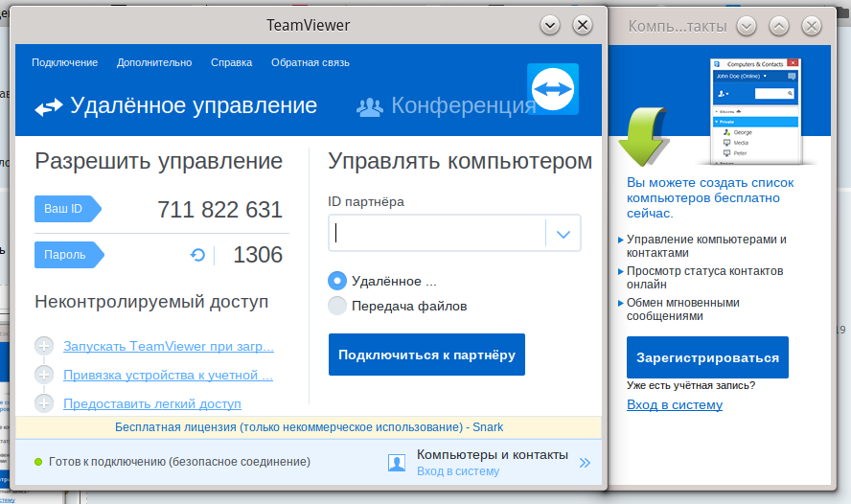This screenshot has width=851, height=504.
Task: Select the Передача файлов radio button
Action: click(x=337, y=306)
